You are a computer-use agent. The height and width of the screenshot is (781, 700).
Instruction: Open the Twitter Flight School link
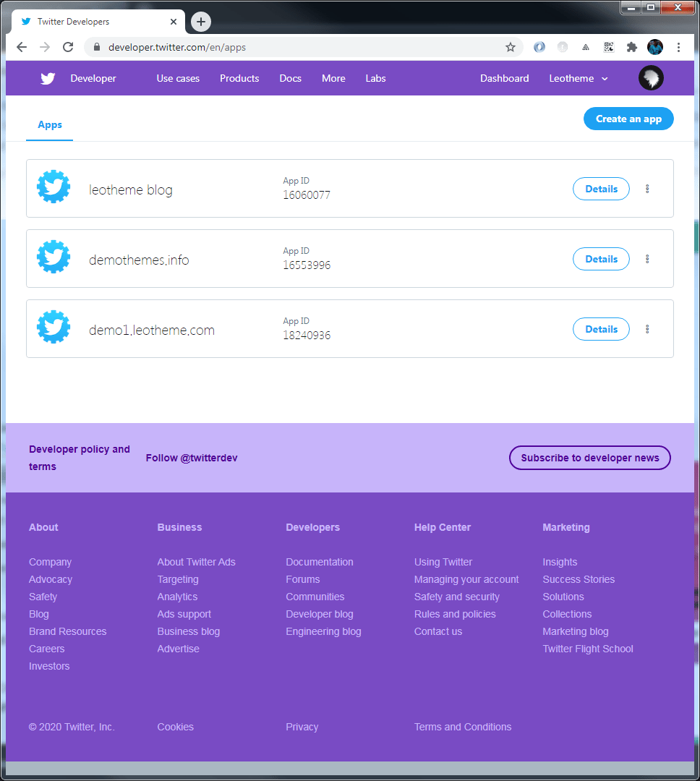tap(587, 649)
